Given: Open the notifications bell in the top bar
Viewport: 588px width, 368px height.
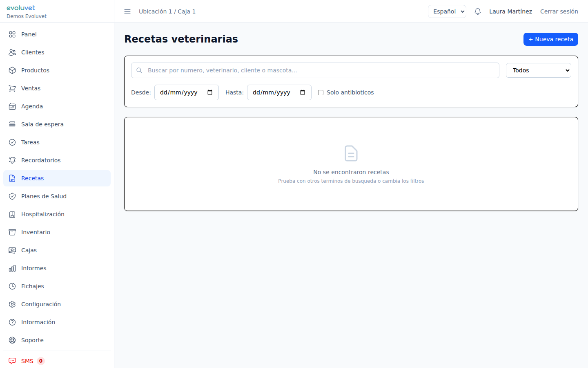Looking at the screenshot, I should (x=478, y=11).
